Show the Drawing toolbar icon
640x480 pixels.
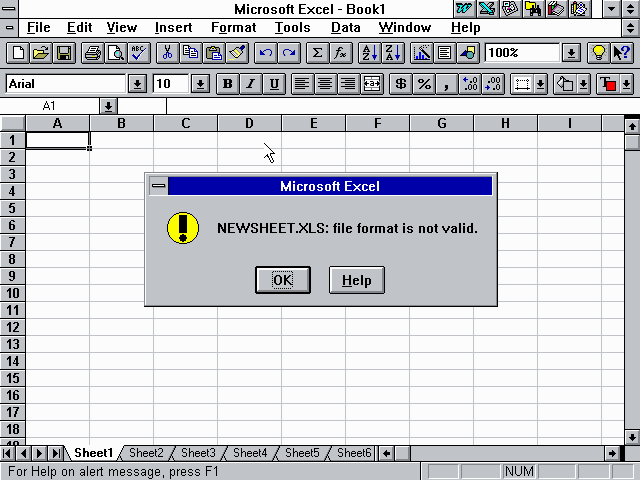pyautogui.click(x=468, y=53)
